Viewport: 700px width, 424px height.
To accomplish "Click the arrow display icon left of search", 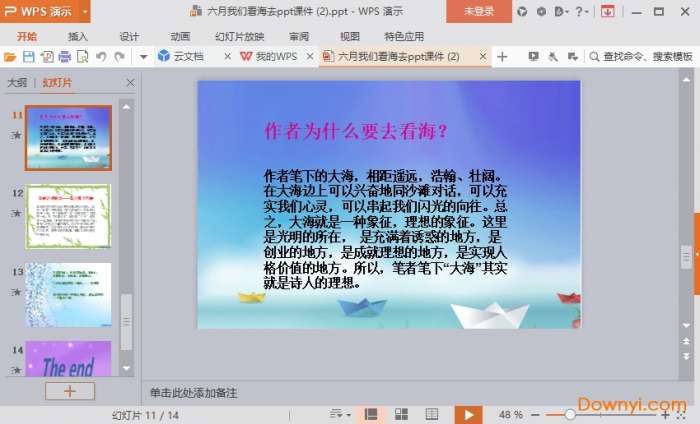I will [x=573, y=57].
